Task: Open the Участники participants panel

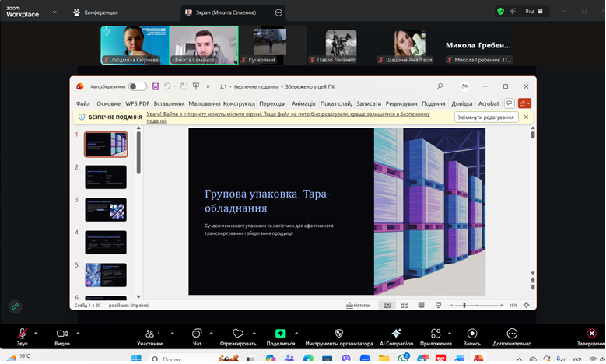Action: click(149, 334)
